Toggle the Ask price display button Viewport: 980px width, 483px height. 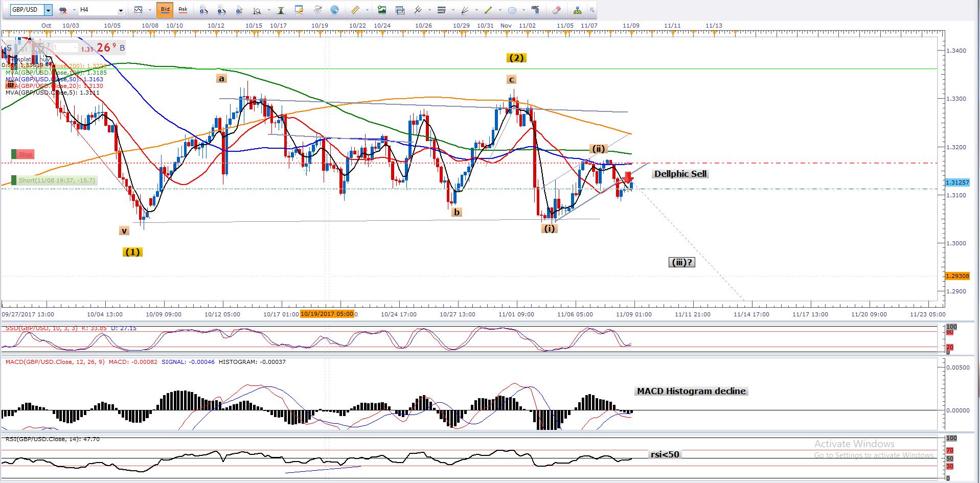[x=183, y=10]
